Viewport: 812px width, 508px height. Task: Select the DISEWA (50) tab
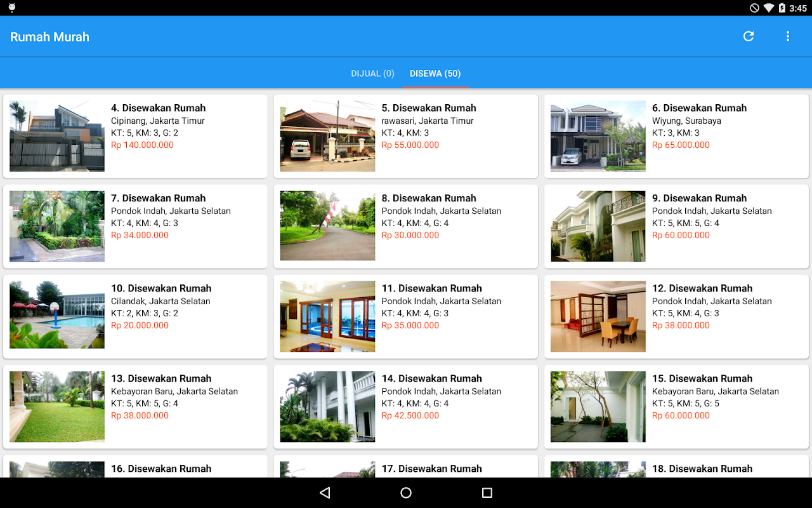pos(435,74)
